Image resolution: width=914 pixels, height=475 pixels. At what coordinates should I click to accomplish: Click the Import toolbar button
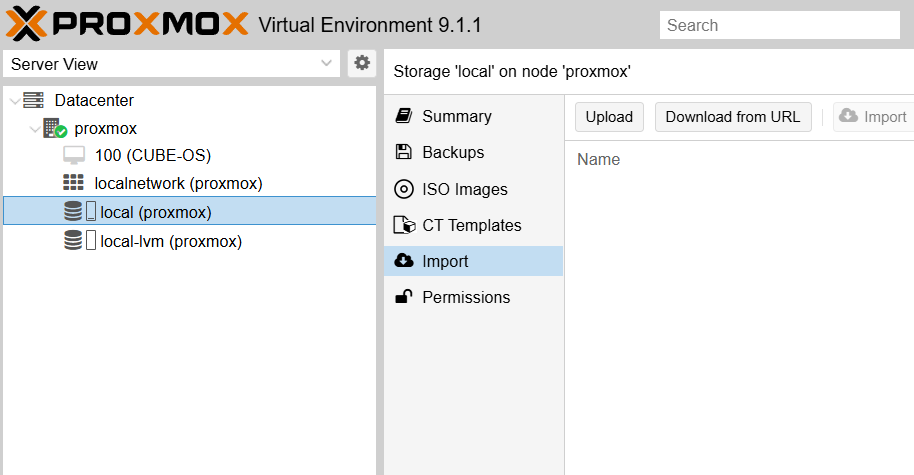point(872,117)
